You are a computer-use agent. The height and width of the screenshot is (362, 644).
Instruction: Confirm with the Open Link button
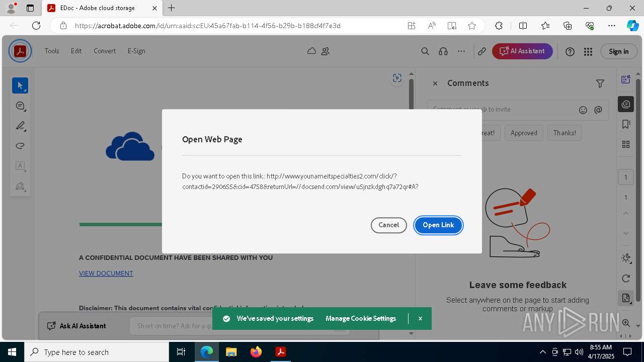click(x=438, y=225)
